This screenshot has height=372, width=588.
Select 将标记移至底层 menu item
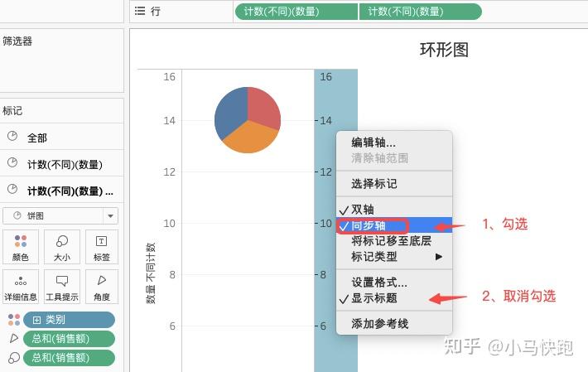point(394,241)
